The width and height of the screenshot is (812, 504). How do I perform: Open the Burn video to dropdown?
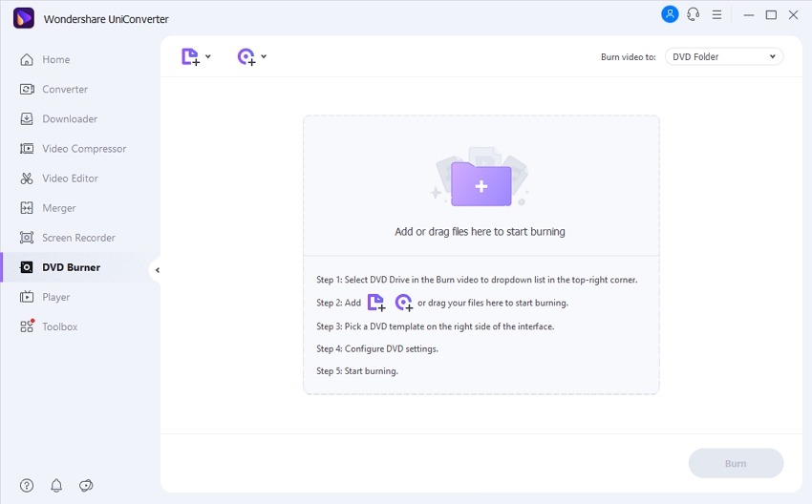tap(724, 57)
